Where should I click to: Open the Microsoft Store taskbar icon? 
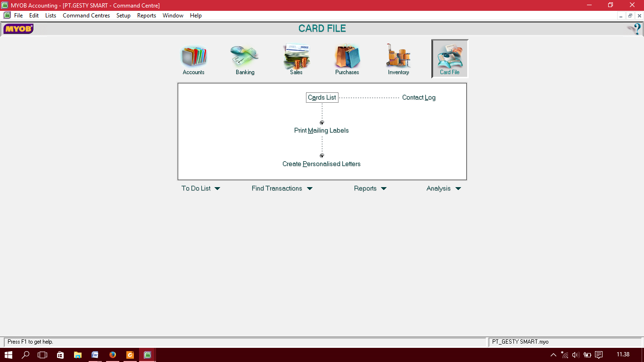click(x=60, y=355)
